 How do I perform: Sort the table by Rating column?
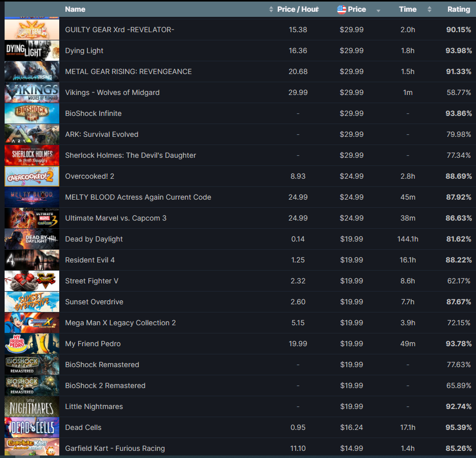pos(459,9)
